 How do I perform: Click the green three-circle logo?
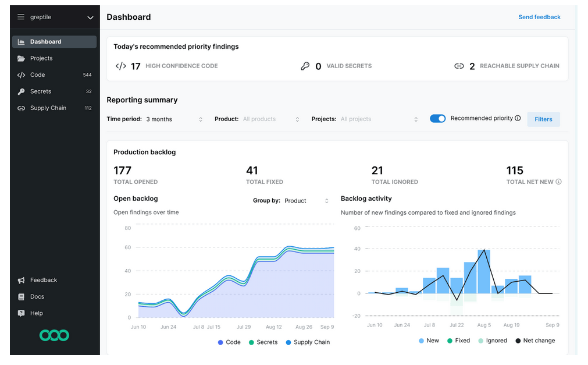tap(54, 335)
